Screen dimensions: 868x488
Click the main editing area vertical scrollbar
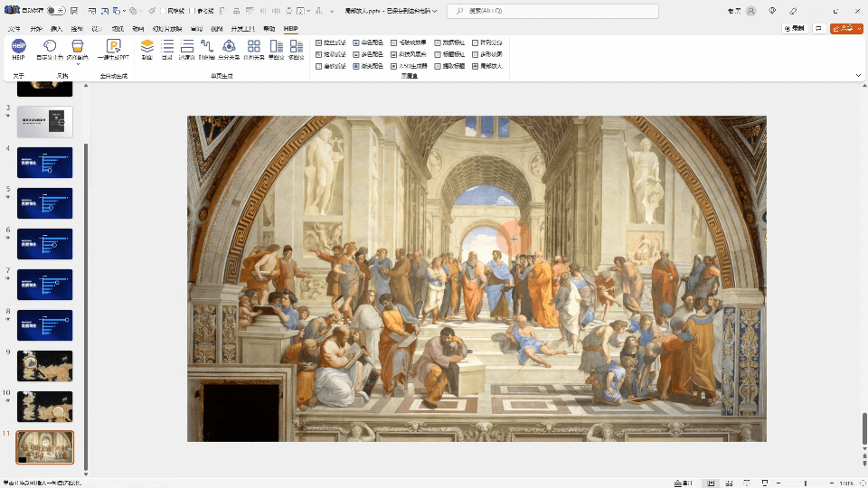click(864, 428)
